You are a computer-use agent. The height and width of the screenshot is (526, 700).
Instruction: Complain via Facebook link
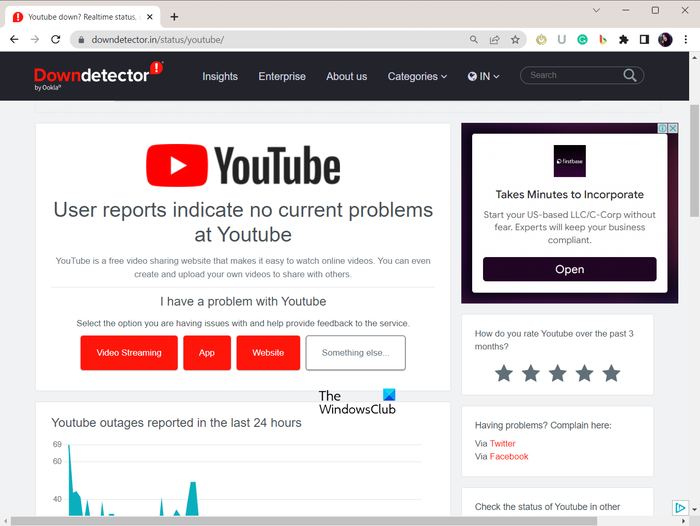click(x=509, y=456)
